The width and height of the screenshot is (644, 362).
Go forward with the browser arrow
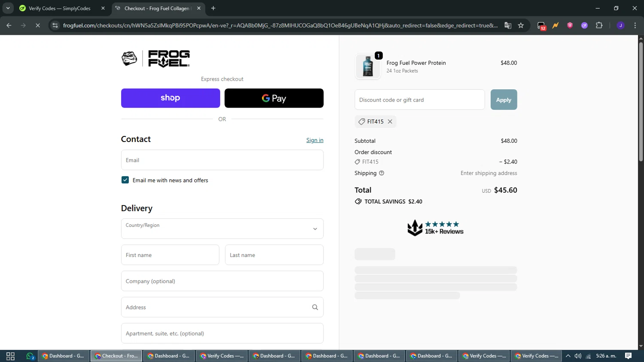point(23,25)
